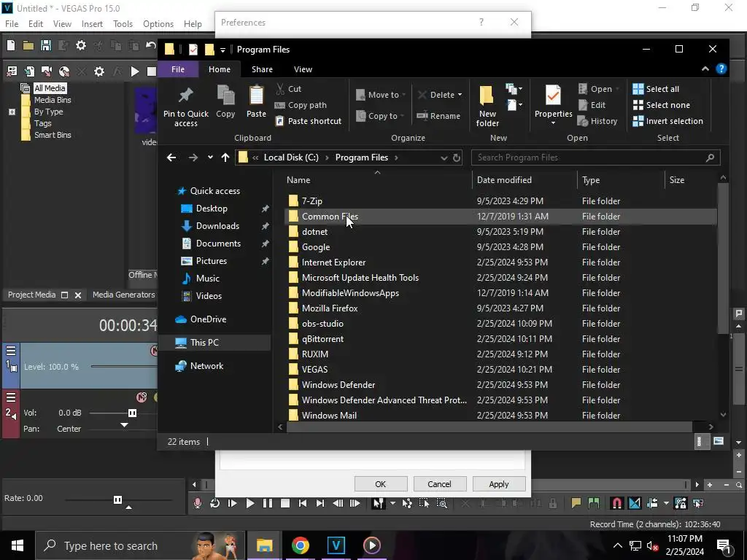
Task: Click New folder in Explorer ribbon
Action: (x=487, y=106)
